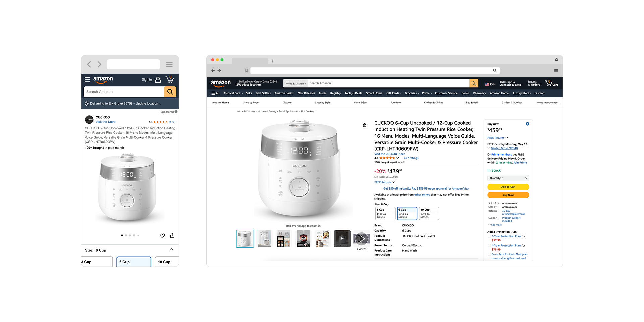Check the 3-Year Protection Plan box
Viewport: 644px width, 322px height.
click(489, 236)
